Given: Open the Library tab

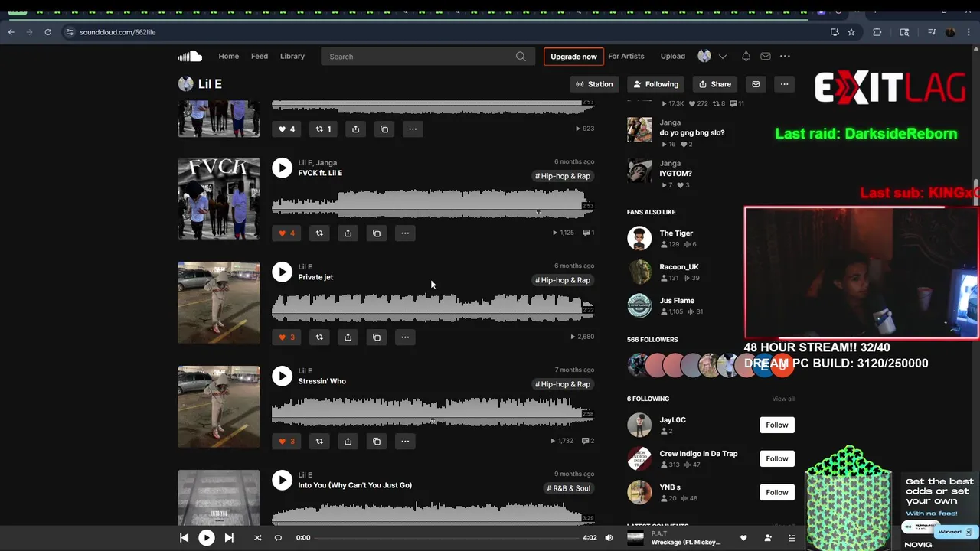Looking at the screenshot, I should click(x=292, y=56).
